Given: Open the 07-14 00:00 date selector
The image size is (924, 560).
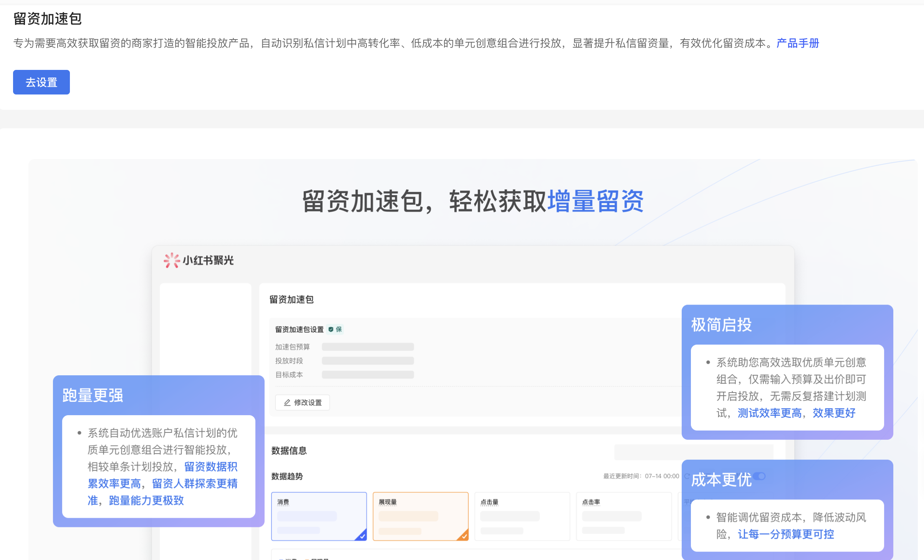Looking at the screenshot, I should coord(661,476).
